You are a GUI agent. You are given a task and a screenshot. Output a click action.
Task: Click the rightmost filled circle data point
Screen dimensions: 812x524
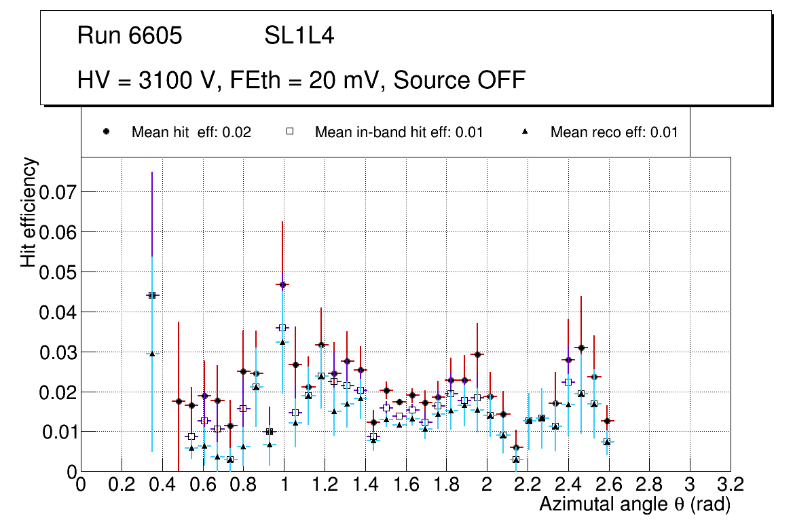(607, 421)
